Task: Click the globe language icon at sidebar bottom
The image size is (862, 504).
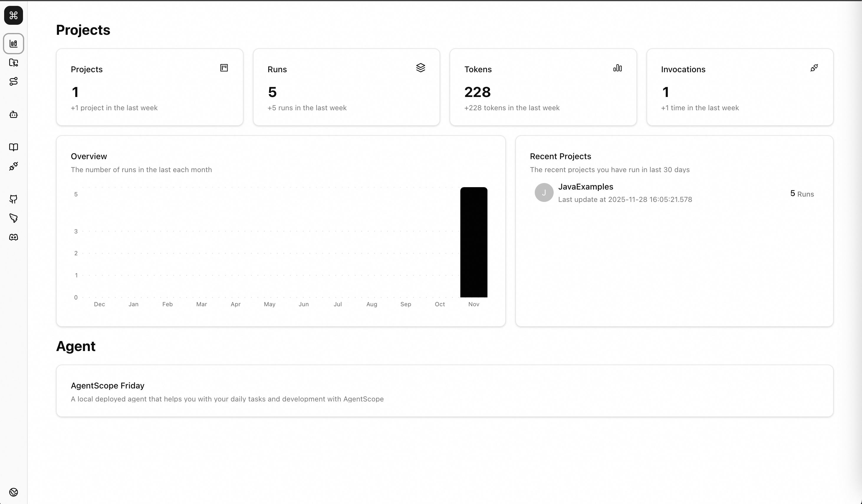Action: 13,493
